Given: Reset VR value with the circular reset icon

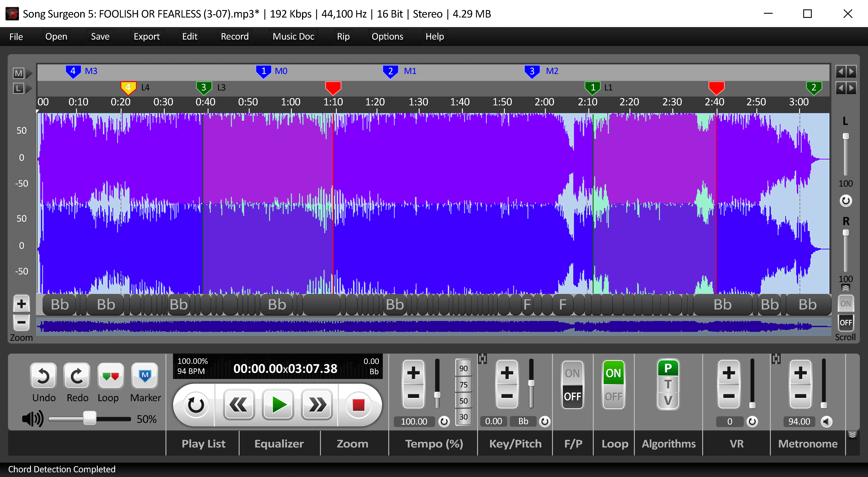Looking at the screenshot, I should click(752, 421).
